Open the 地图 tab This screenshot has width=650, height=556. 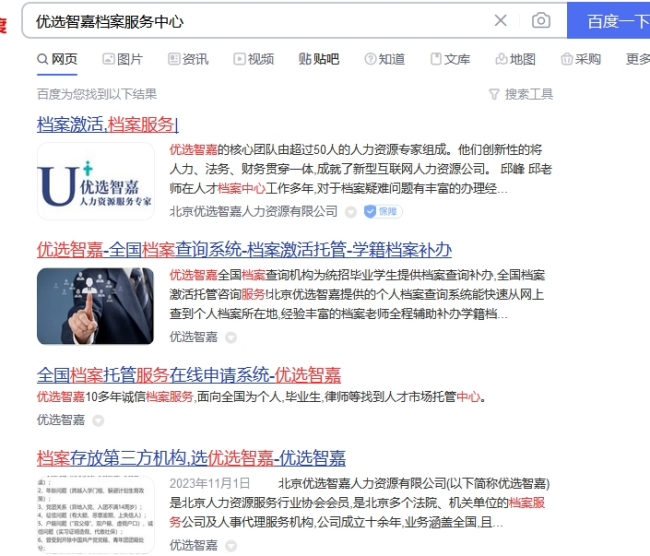tap(515, 59)
